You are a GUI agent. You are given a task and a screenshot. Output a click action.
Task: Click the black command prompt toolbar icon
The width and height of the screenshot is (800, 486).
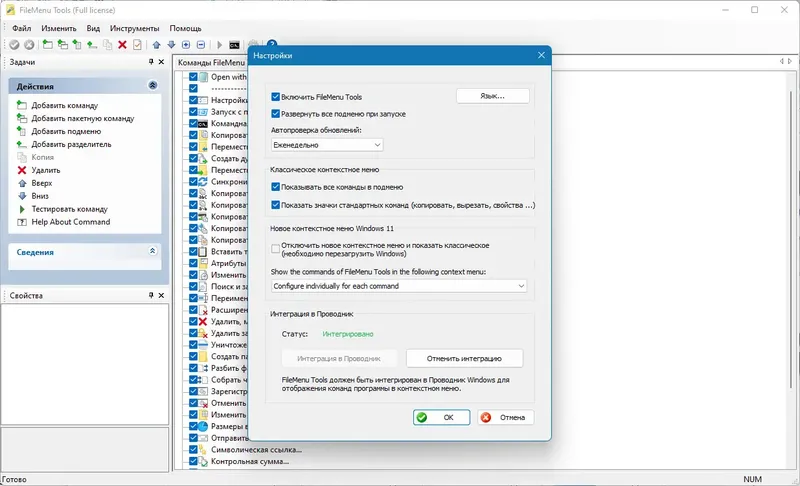234,45
